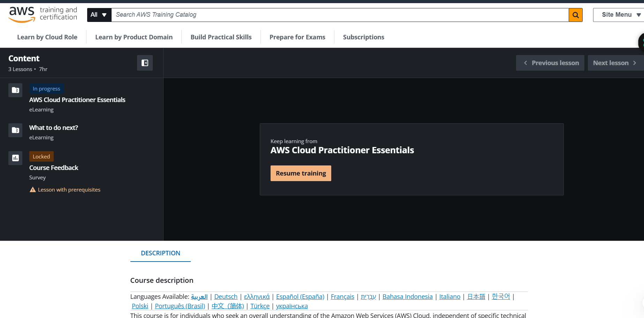
Task: Click the Resume training button
Action: 301,173
